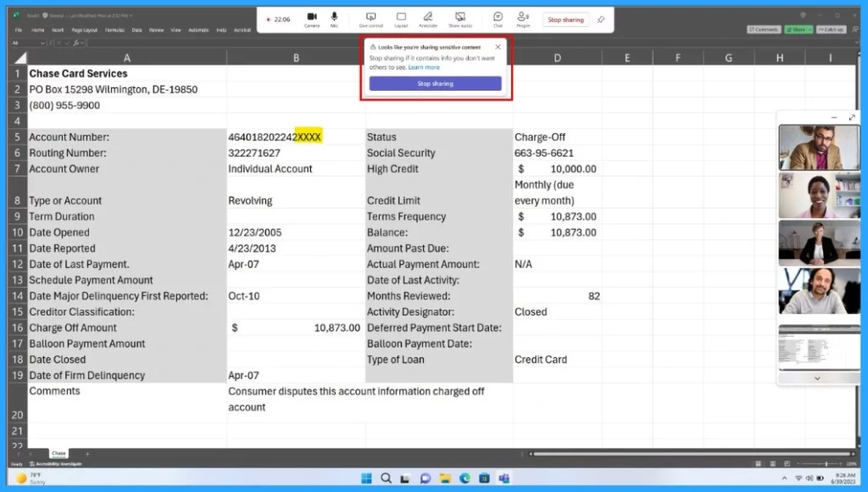
Task: Select the Chase sheet tab
Action: (x=58, y=453)
